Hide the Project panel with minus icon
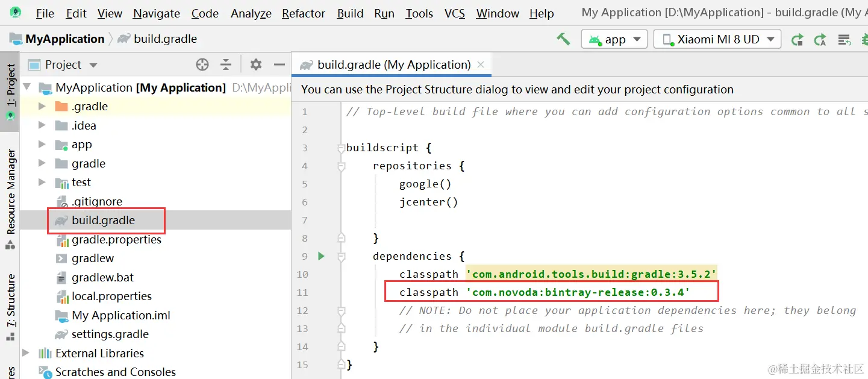 point(279,64)
